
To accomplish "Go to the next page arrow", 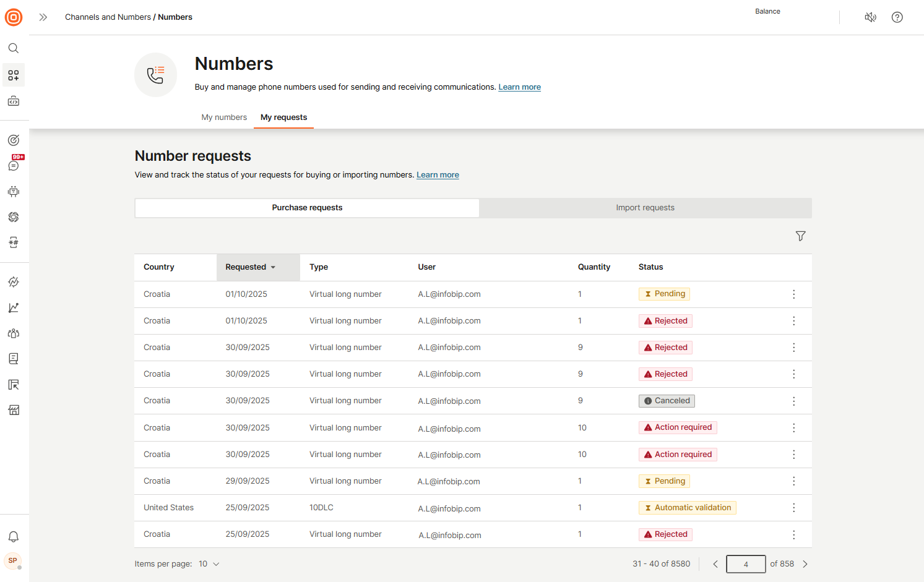I will [805, 564].
